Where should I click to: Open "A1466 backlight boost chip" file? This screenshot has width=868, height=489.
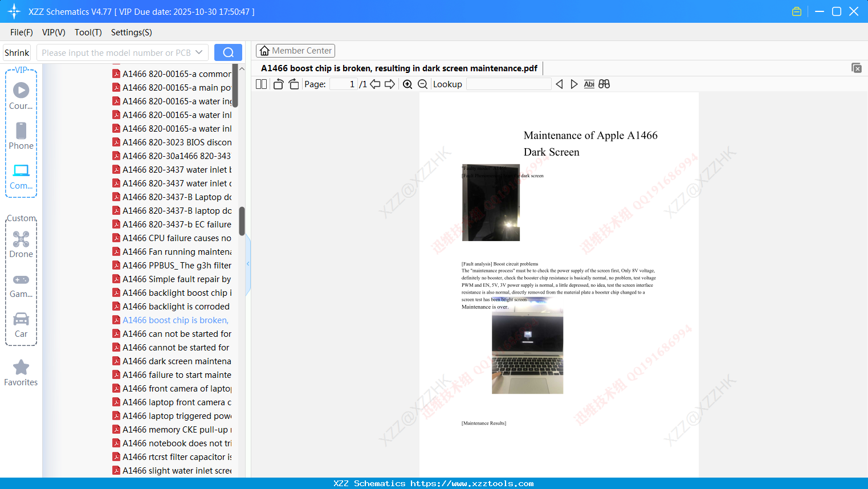coord(172,293)
